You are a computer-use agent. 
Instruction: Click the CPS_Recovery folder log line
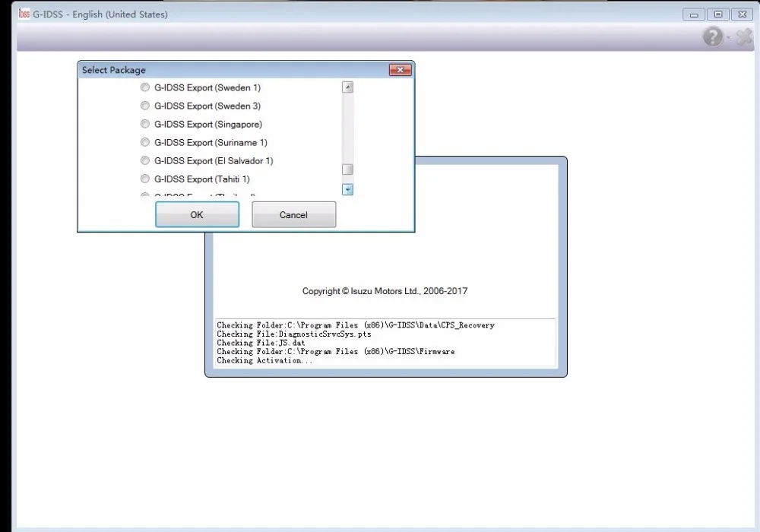click(x=355, y=325)
